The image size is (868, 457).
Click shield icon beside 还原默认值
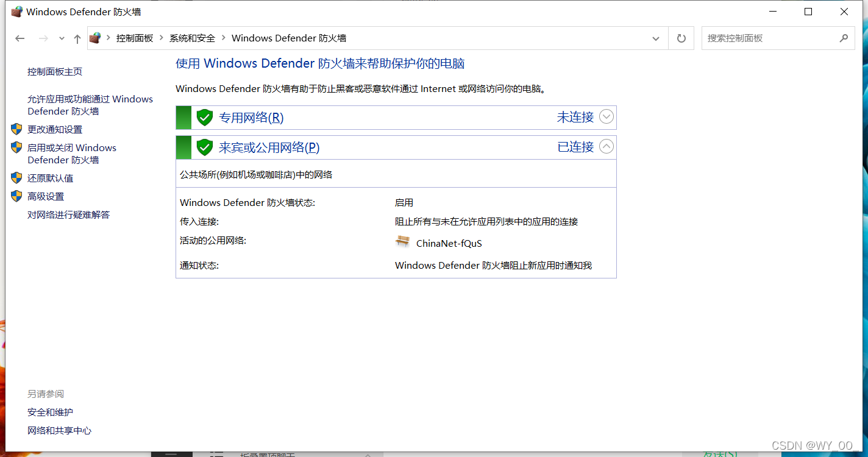tap(16, 178)
